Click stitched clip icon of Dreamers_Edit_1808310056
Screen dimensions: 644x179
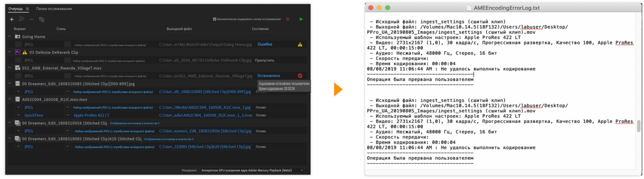pos(18,123)
